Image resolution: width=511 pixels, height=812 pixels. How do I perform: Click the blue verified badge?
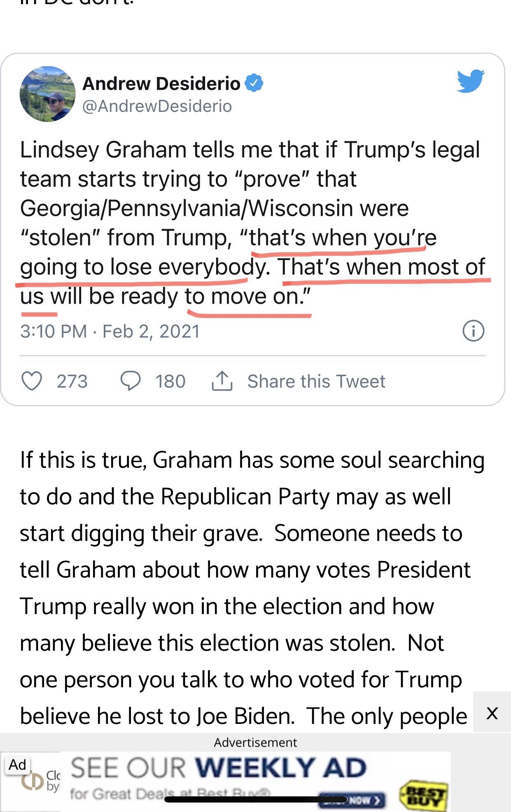coord(254,83)
